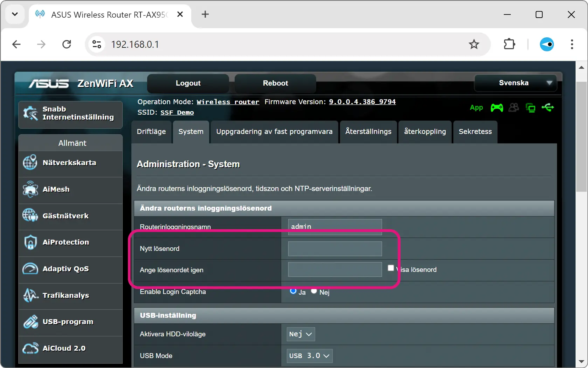Click the Nytt lösenord input field
This screenshot has height=368, width=588.
click(x=335, y=249)
